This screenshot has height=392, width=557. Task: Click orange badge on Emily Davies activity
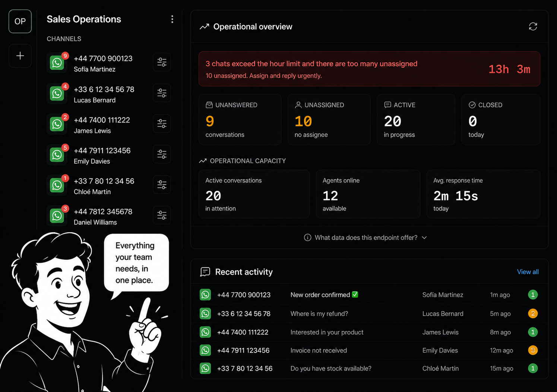533,350
